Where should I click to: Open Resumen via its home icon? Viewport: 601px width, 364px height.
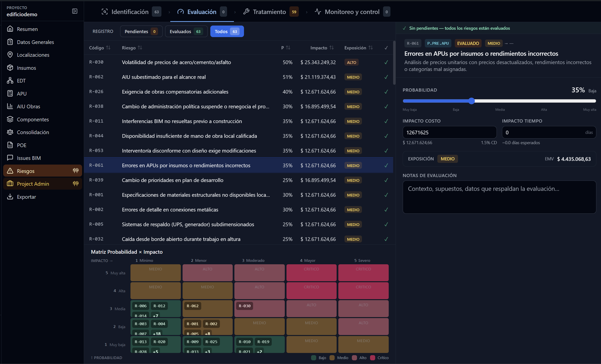pos(10,29)
